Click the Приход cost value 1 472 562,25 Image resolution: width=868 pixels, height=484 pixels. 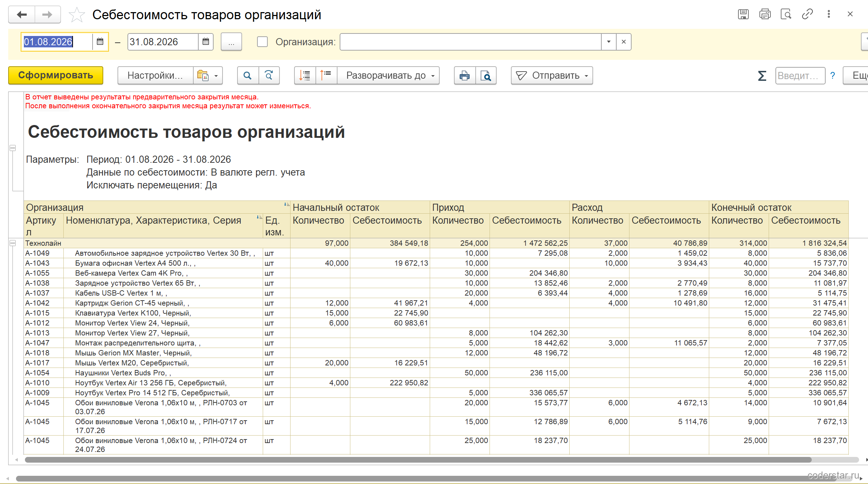coord(529,243)
